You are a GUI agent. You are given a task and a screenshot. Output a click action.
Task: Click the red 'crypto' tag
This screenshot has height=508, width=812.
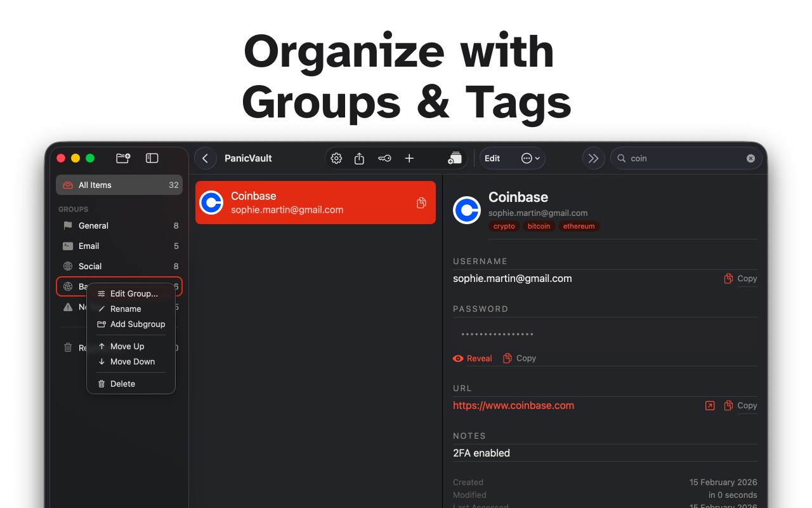(x=504, y=226)
